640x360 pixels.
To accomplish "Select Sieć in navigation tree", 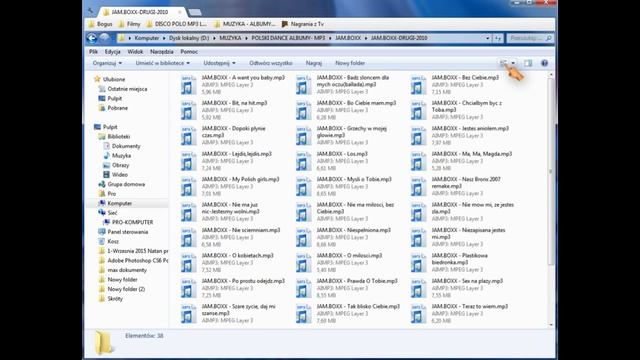I will click(112, 213).
